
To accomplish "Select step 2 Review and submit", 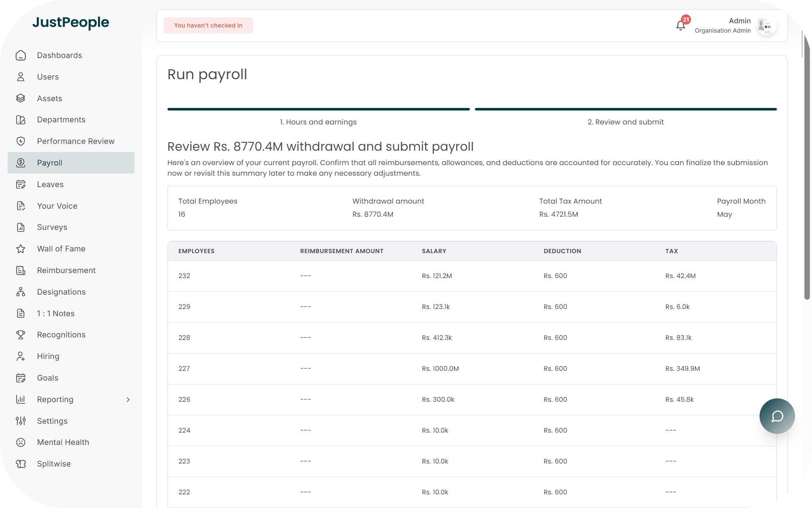I will [625, 122].
